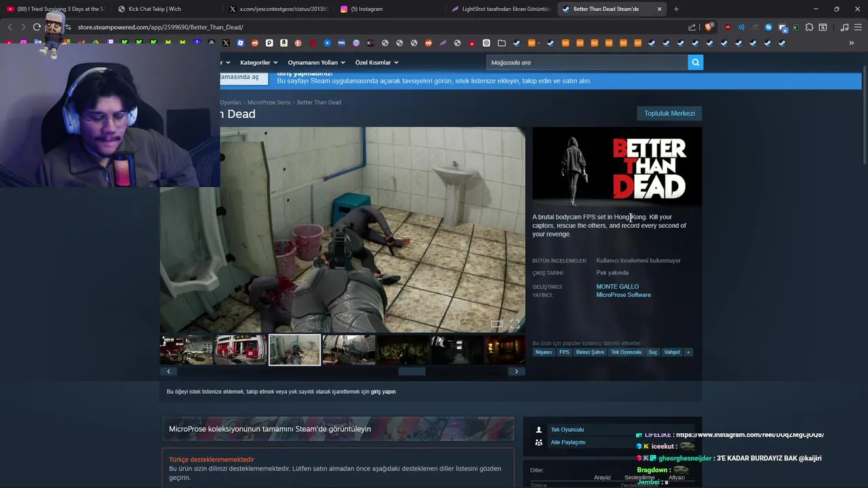Open the MONTE GALLO developer link
The image size is (868, 488).
coord(617,286)
